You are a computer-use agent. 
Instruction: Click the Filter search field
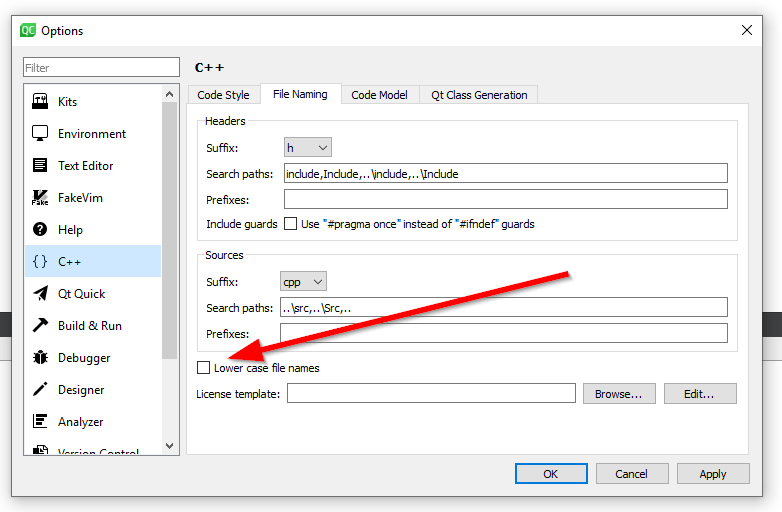100,68
